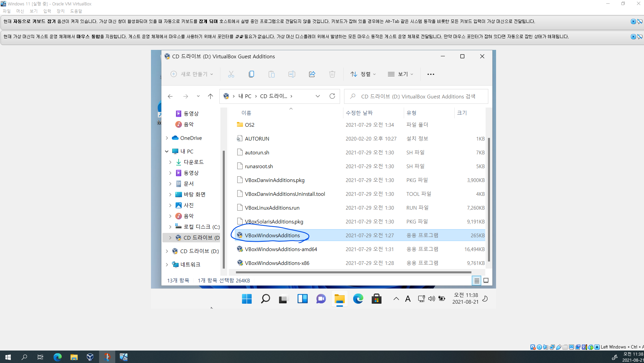The width and height of the screenshot is (644, 363).
Task: Select the OS2 folder
Action: (250, 125)
